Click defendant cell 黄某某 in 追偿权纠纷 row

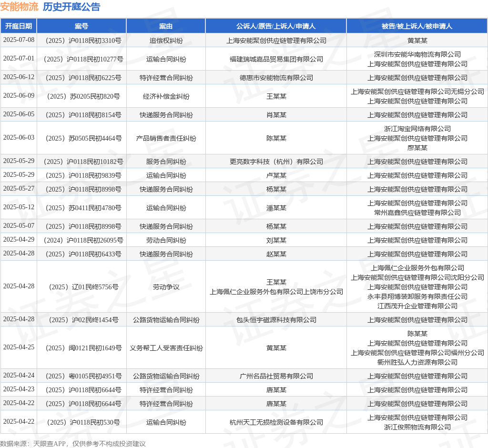417,41
